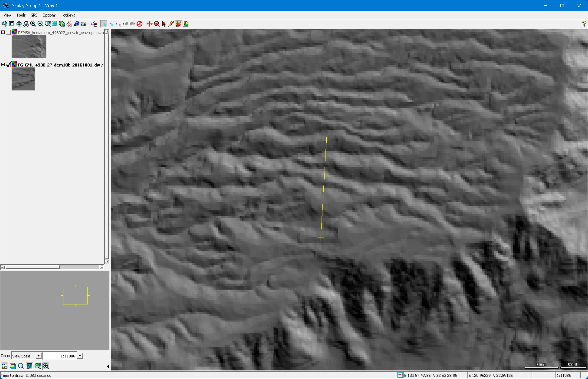Collapse the FG-GML-4930-27-dem10b layer entry
Screen dimensions: 588x379
point(3,65)
